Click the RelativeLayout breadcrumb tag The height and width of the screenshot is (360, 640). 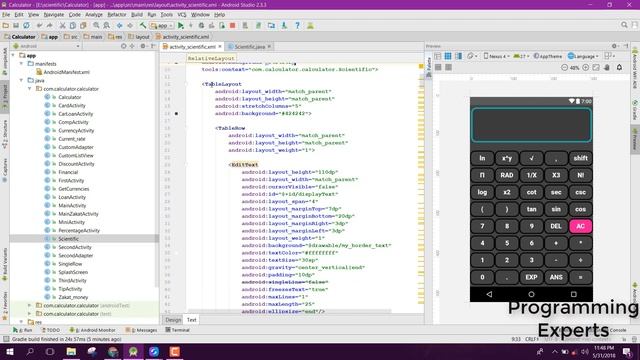(211, 58)
